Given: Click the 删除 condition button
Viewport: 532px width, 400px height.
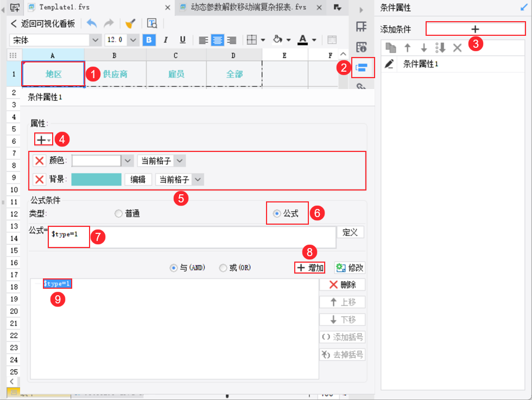Looking at the screenshot, I should (342, 284).
